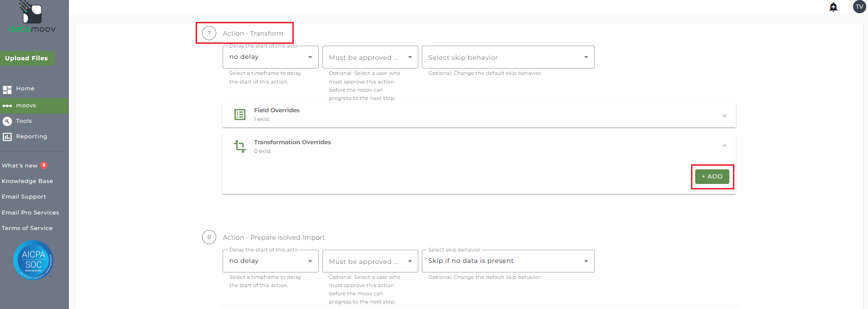
Task: Click the Reporting chart icon
Action: 7,137
